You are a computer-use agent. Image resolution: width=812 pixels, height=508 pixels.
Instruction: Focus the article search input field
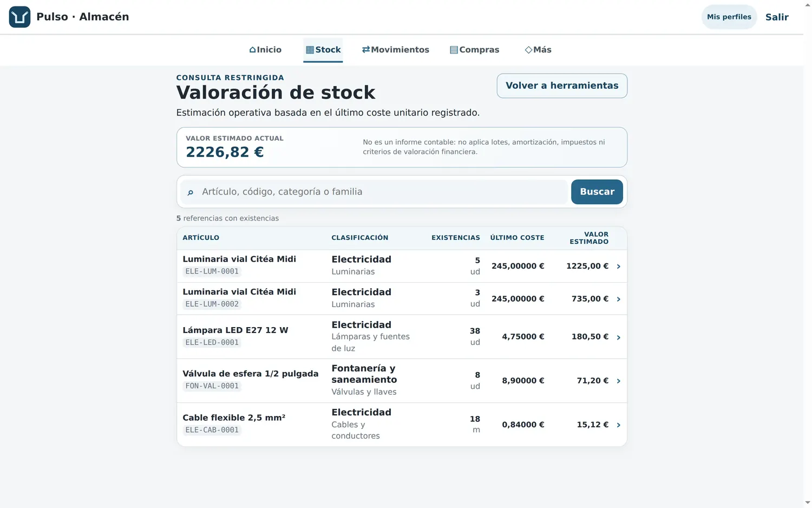(374, 192)
